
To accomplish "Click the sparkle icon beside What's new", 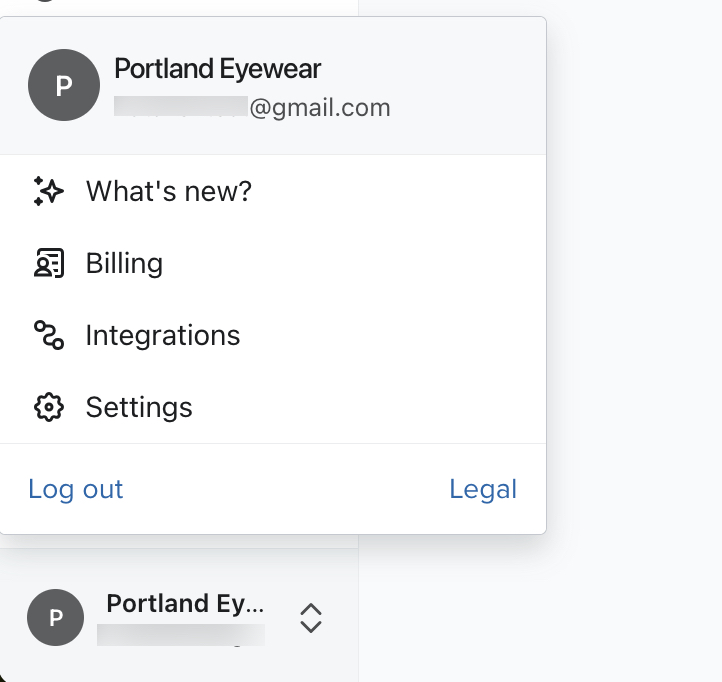I will (x=48, y=191).
